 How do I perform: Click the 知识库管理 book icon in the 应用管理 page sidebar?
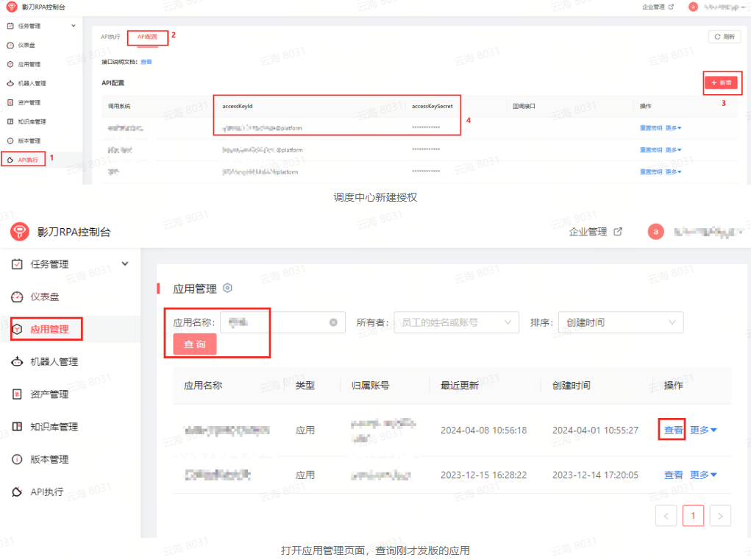pos(17,427)
